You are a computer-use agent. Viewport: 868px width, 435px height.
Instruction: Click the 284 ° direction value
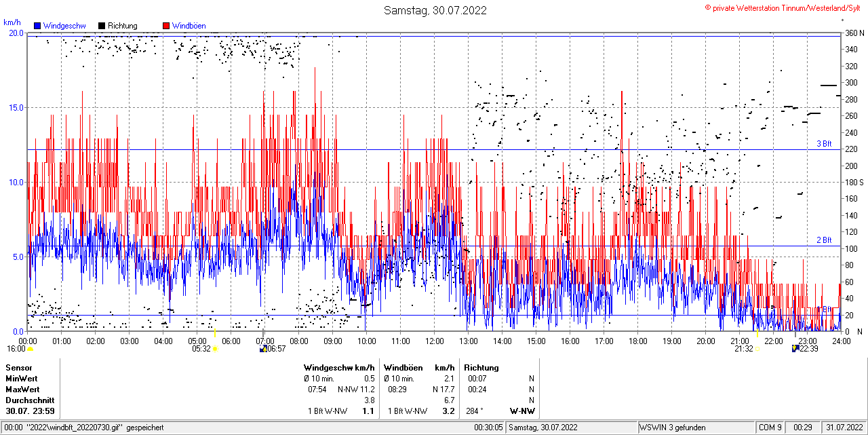pyautogui.click(x=475, y=411)
